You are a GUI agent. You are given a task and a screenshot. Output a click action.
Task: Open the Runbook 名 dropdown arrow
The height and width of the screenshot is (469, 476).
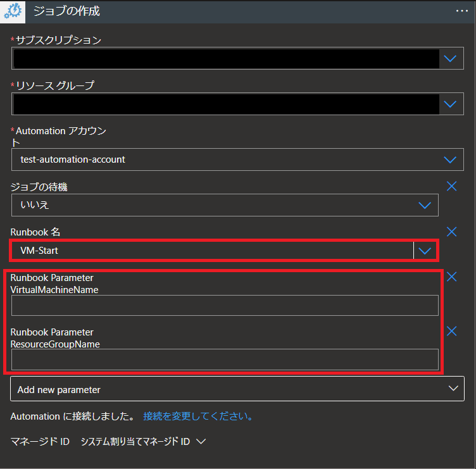pos(424,251)
